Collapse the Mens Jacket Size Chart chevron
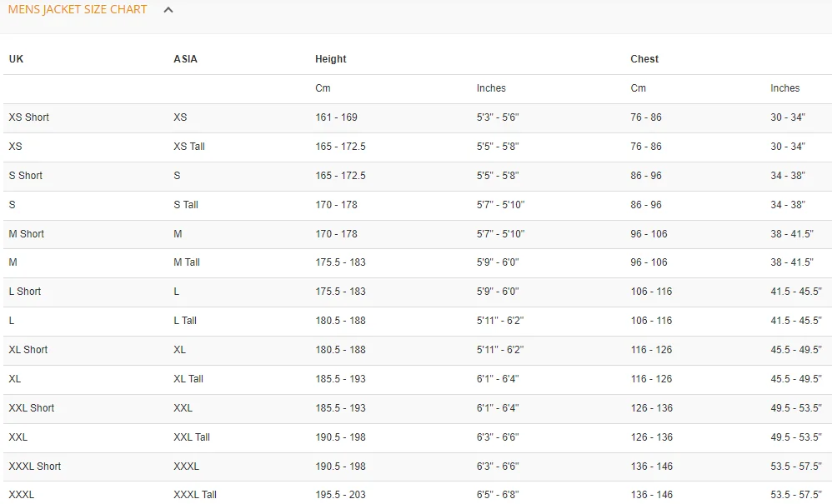This screenshot has width=832, height=504. tap(168, 9)
